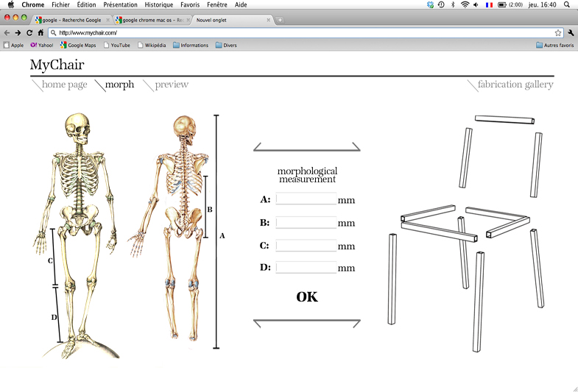578x392 pixels.
Task: Open the Aide menu
Action: pyautogui.click(x=241, y=5)
